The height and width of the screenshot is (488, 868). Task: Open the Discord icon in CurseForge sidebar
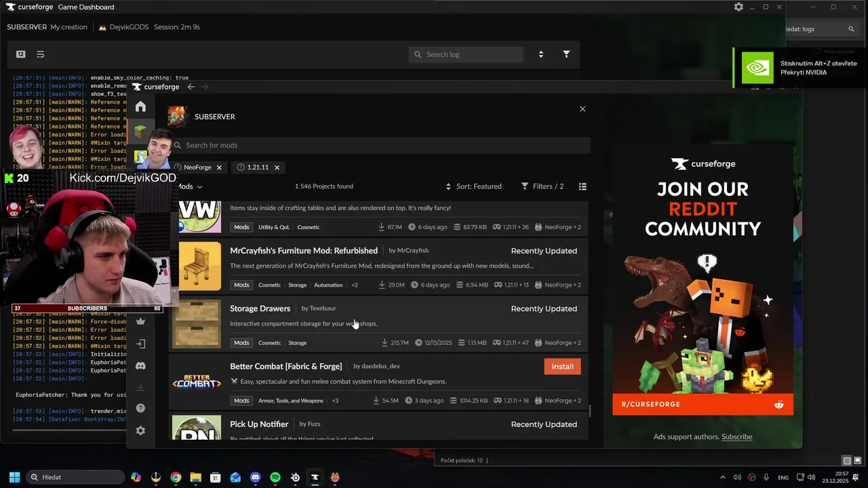(x=140, y=366)
